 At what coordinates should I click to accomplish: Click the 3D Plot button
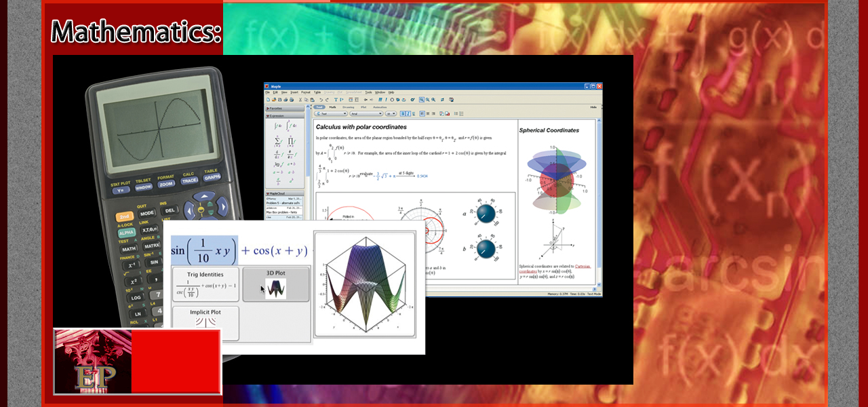[275, 284]
